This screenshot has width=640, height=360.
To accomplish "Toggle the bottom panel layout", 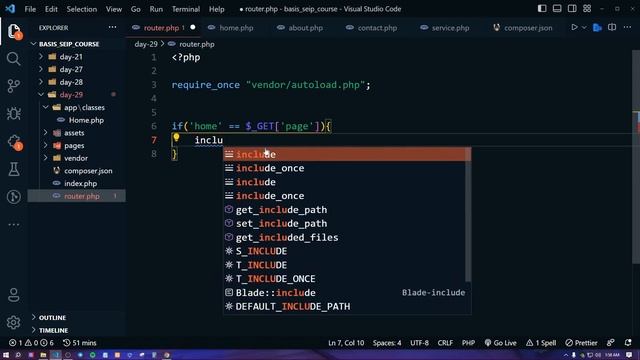I will pos(557,9).
